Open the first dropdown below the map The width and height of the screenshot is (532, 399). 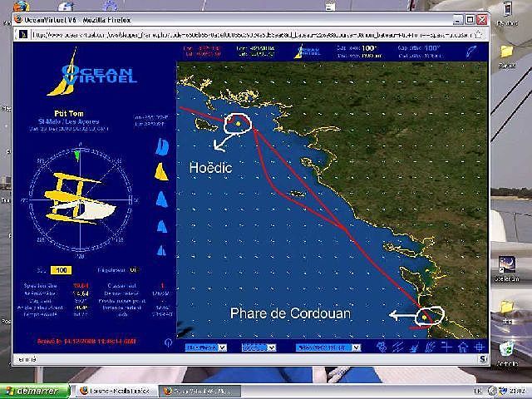coord(206,347)
